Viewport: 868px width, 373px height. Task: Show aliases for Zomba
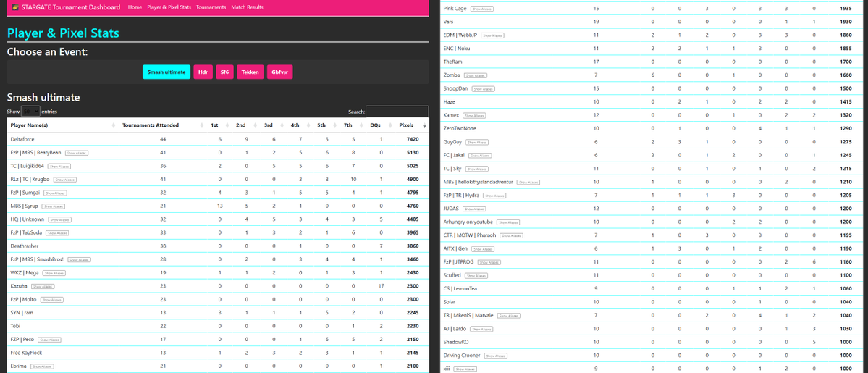click(475, 75)
